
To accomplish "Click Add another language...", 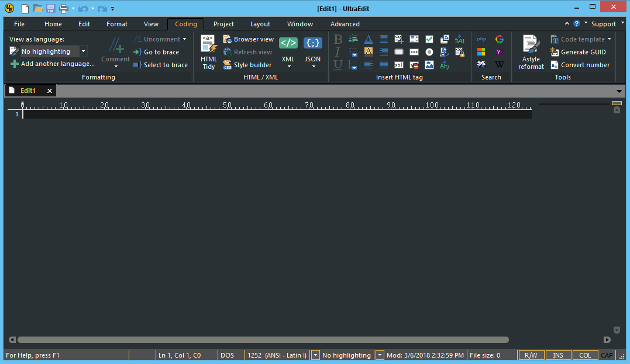I will coord(53,64).
